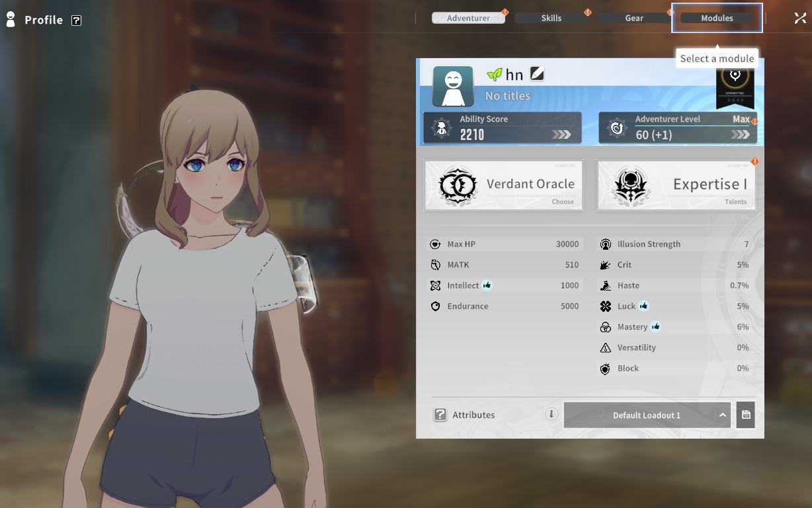Click the Haste stat icon
Image resolution: width=812 pixels, height=508 pixels.
coord(605,286)
